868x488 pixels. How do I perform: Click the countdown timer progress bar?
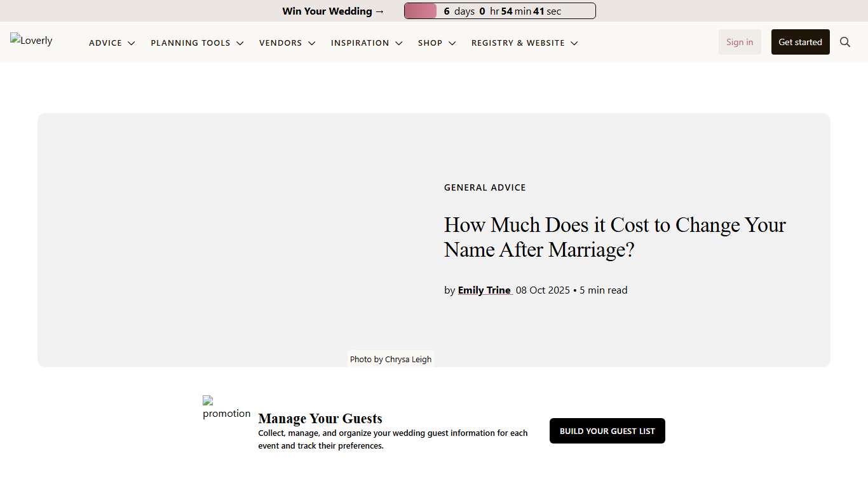tap(419, 11)
